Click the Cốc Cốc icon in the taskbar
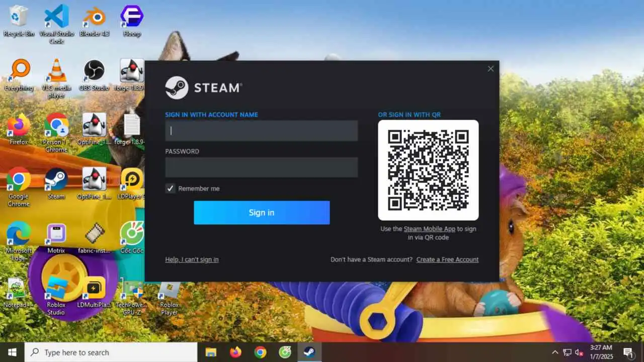 click(x=285, y=352)
